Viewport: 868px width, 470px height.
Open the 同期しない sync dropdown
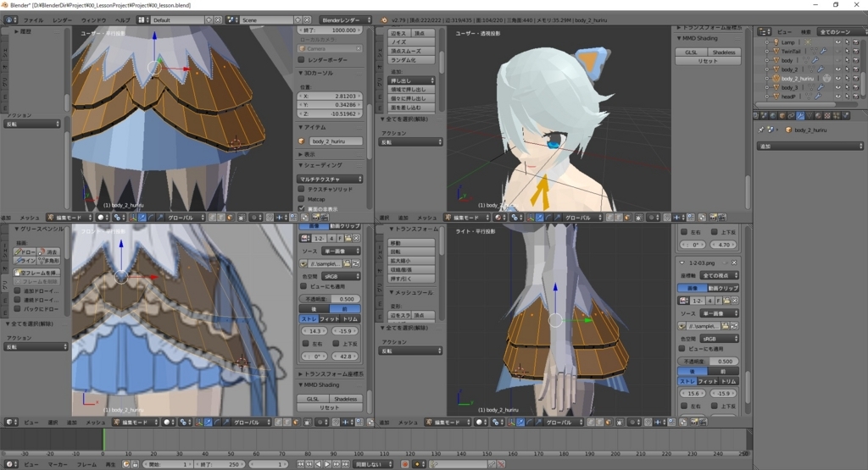pyautogui.click(x=374, y=464)
